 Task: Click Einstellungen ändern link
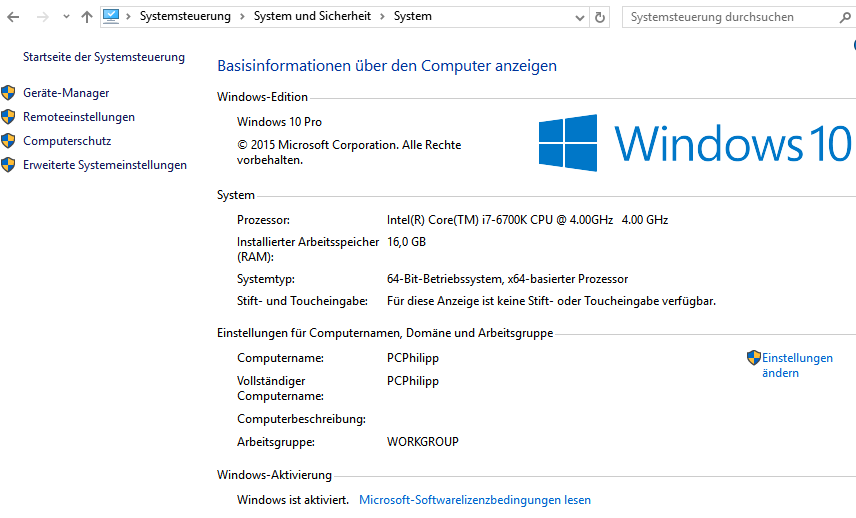(797, 365)
